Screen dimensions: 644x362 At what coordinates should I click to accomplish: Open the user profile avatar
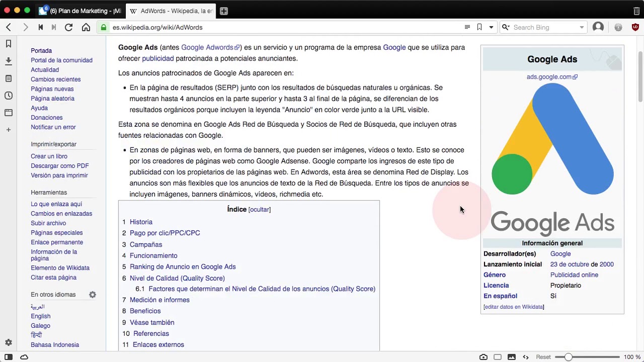pyautogui.click(x=598, y=27)
